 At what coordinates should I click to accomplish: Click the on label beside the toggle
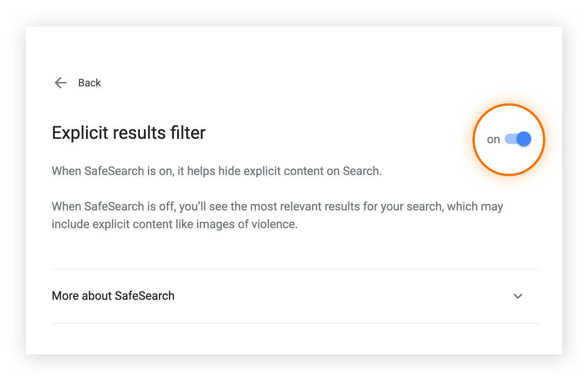pos(493,139)
